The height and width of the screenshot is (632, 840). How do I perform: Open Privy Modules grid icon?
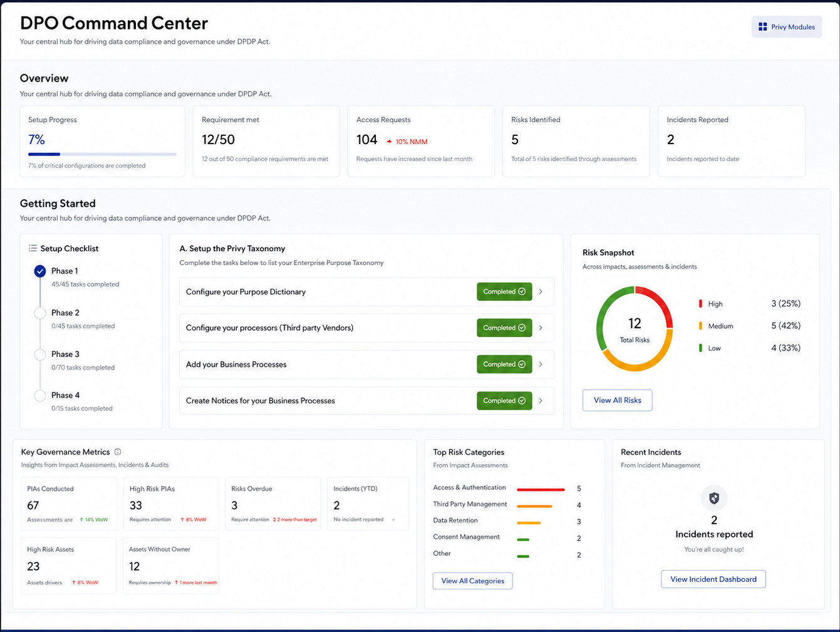pyautogui.click(x=762, y=27)
